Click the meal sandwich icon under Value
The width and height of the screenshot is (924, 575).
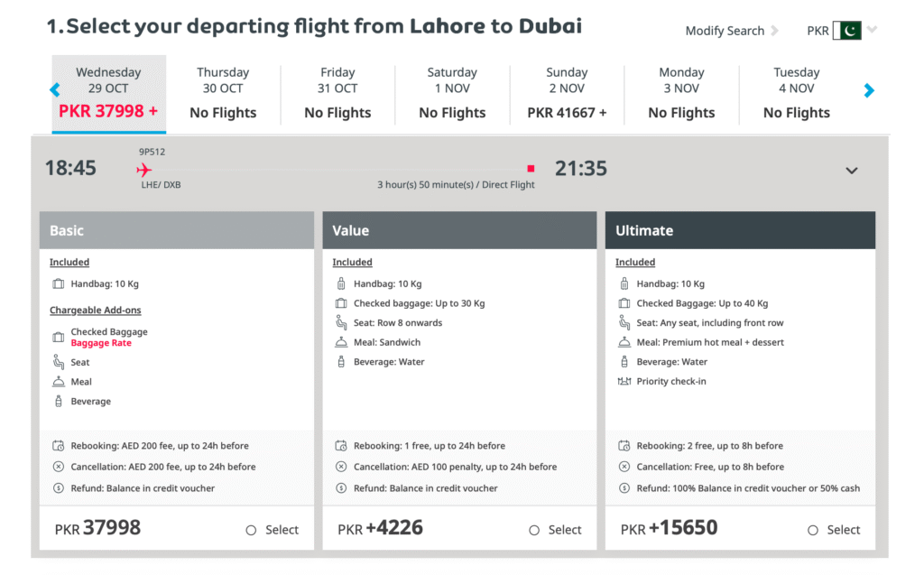tap(339, 342)
